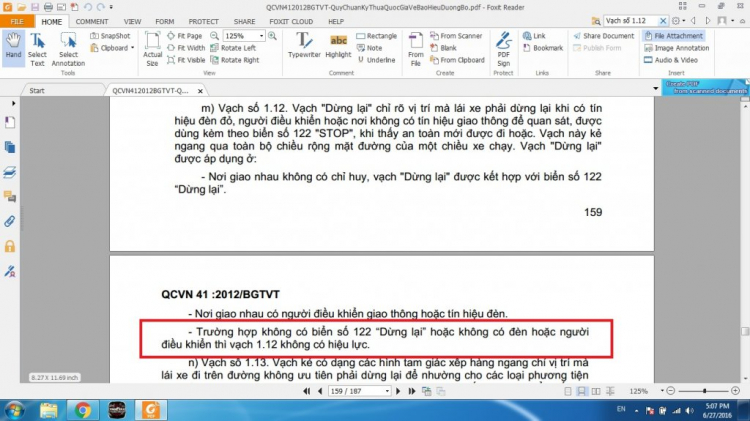This screenshot has height=421, width=750.
Task: Go to previous search result
Action: click(693, 21)
